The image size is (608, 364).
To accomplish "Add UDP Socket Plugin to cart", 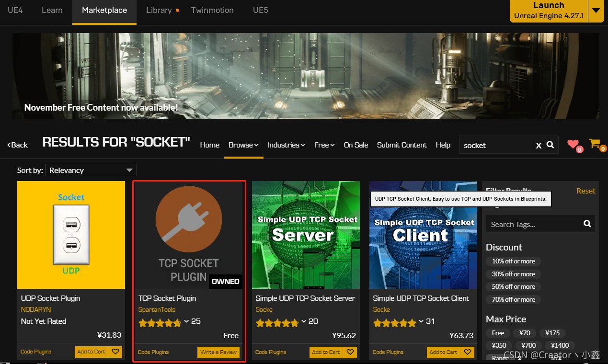I will pyautogui.click(x=91, y=352).
